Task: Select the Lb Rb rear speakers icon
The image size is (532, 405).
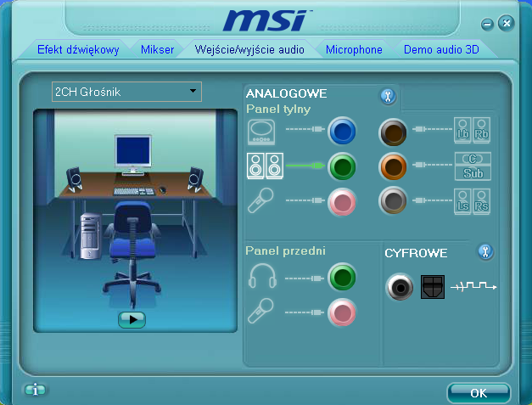Action: pos(472,131)
